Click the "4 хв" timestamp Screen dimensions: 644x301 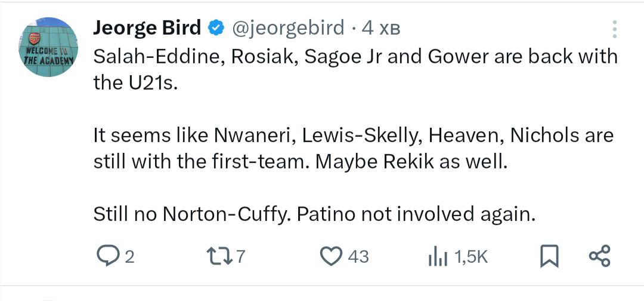pyautogui.click(x=380, y=27)
